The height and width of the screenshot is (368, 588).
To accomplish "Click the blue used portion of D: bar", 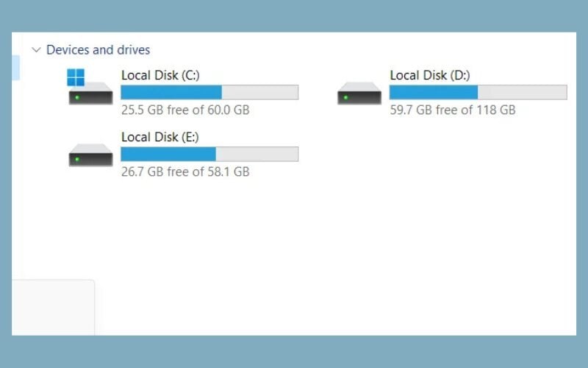I will coord(434,92).
